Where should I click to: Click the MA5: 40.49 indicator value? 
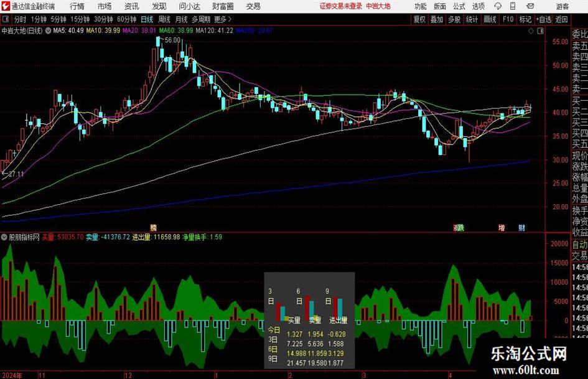click(x=68, y=30)
